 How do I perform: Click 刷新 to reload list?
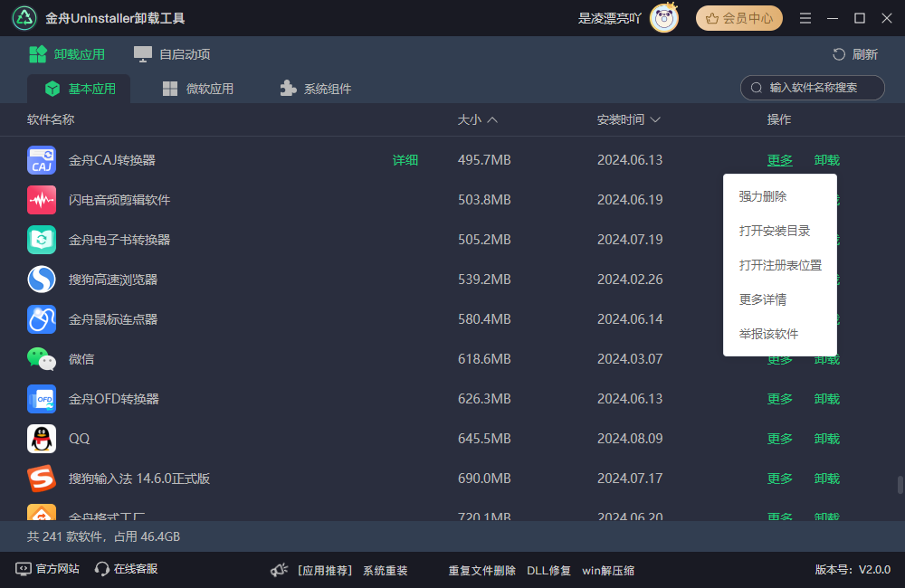coord(855,54)
